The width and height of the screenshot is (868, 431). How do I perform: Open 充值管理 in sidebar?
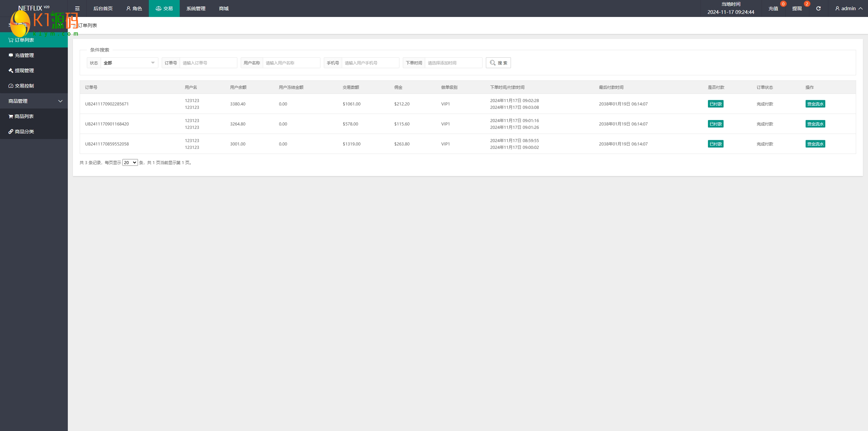(x=24, y=55)
